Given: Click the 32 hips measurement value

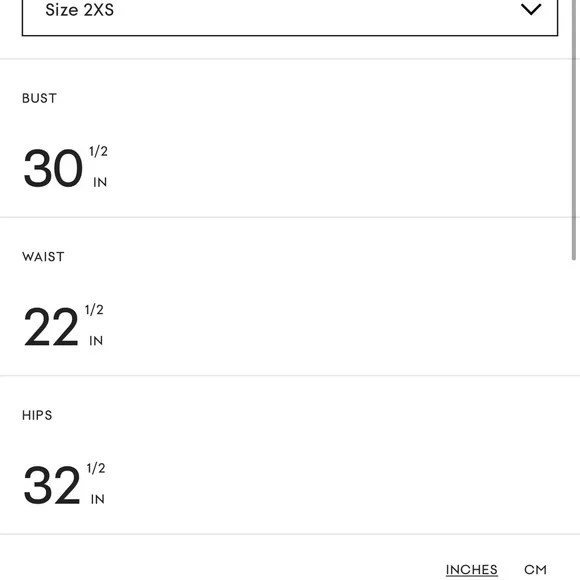Looking at the screenshot, I should [x=52, y=485].
